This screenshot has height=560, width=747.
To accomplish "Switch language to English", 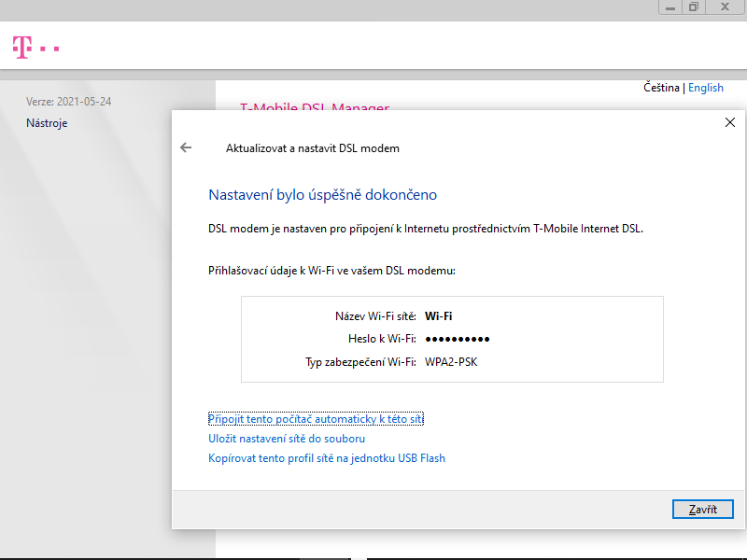I will [x=706, y=88].
